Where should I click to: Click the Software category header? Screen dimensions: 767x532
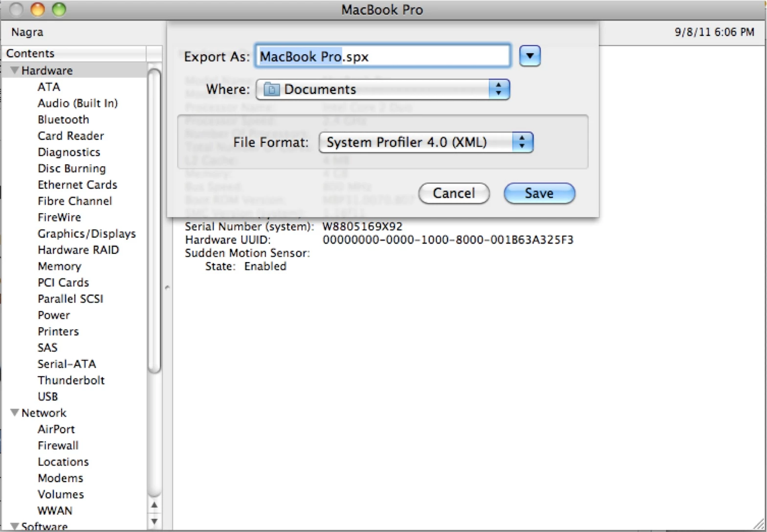click(x=44, y=527)
